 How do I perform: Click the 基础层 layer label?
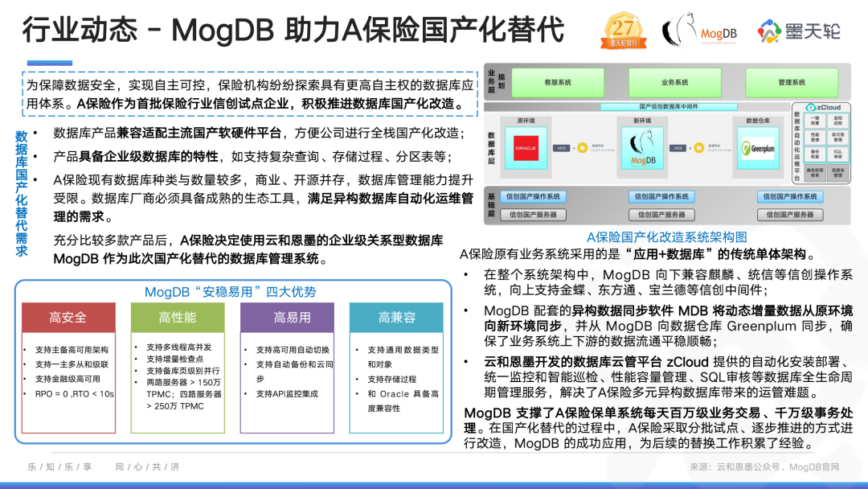coord(490,205)
